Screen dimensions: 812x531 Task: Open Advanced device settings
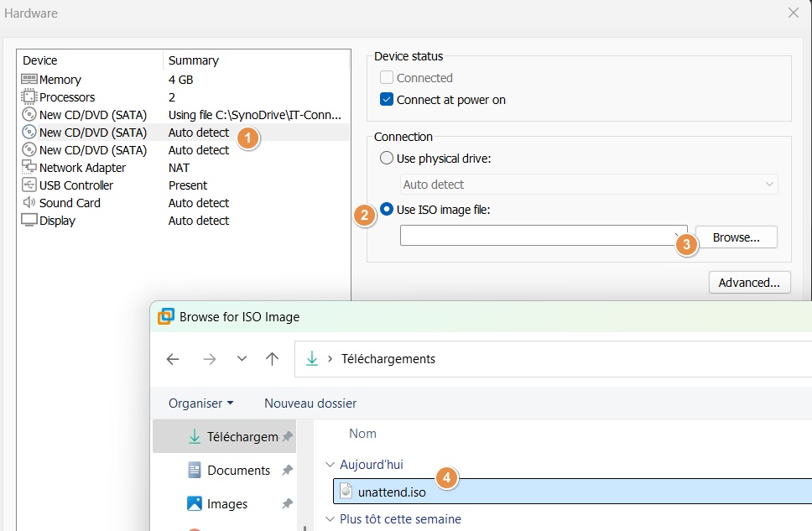point(749,283)
